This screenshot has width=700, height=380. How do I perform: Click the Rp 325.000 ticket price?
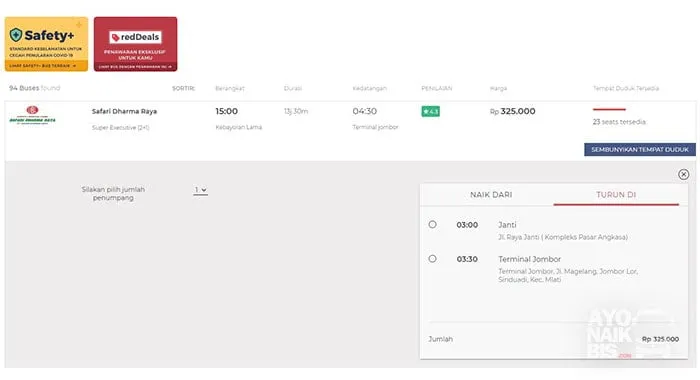click(512, 111)
